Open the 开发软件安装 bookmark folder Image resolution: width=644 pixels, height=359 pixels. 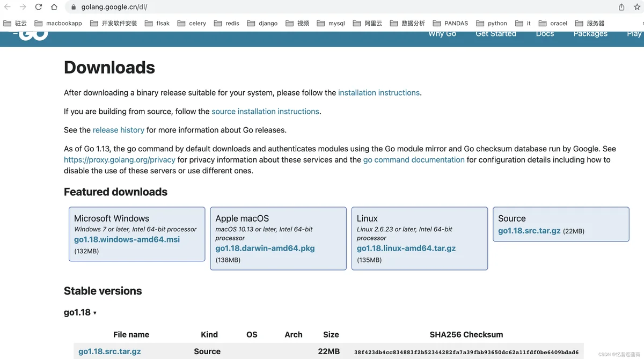(114, 23)
